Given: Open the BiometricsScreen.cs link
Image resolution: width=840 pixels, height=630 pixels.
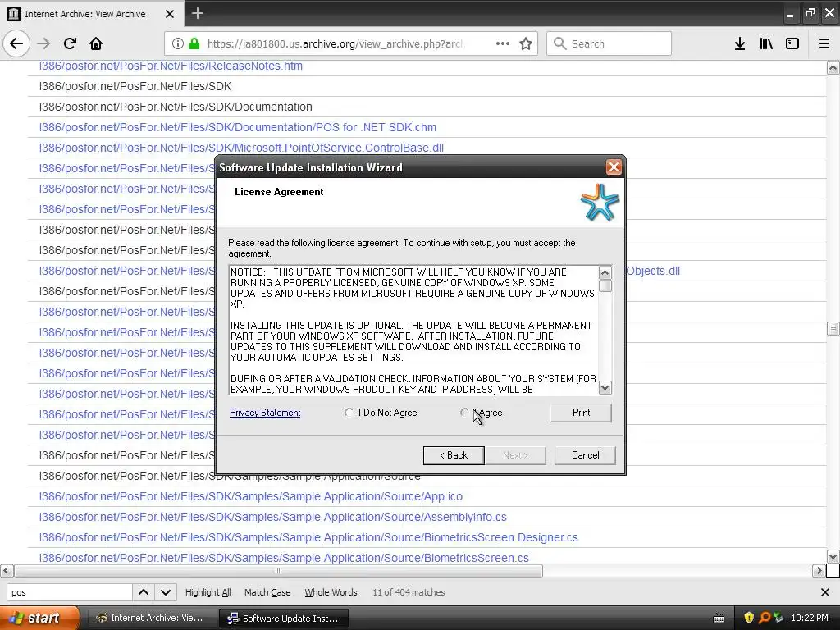Looking at the screenshot, I should [284, 558].
